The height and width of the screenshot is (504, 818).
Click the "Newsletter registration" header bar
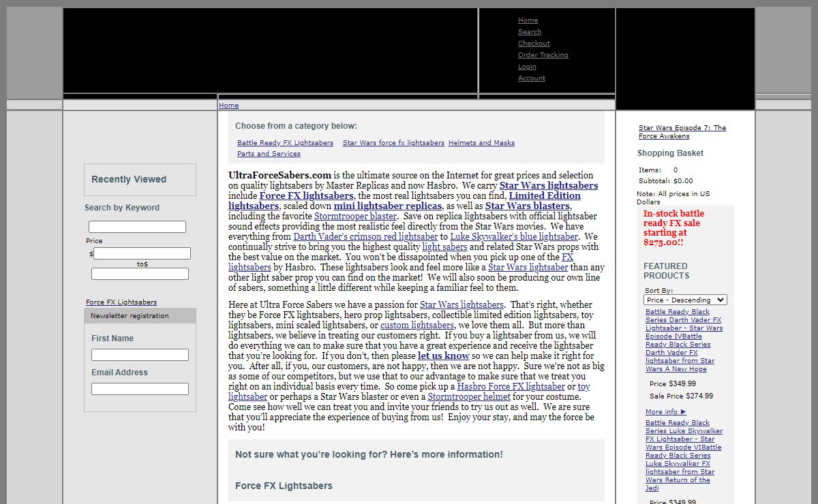click(140, 316)
